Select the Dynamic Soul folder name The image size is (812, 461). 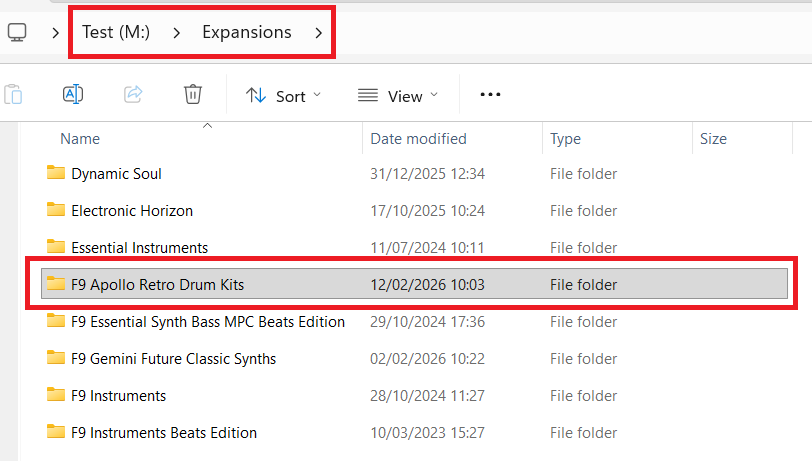[117, 174]
